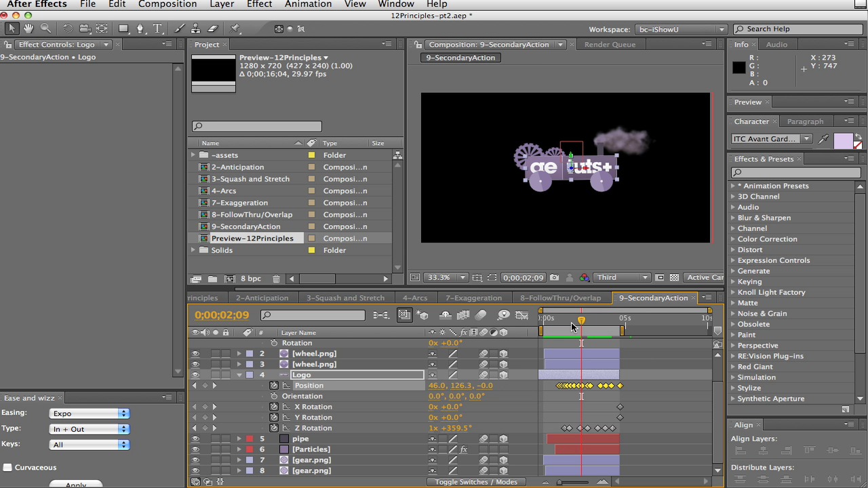This screenshot has width=868, height=488.
Task: Open the Composition menu
Action: (167, 4)
